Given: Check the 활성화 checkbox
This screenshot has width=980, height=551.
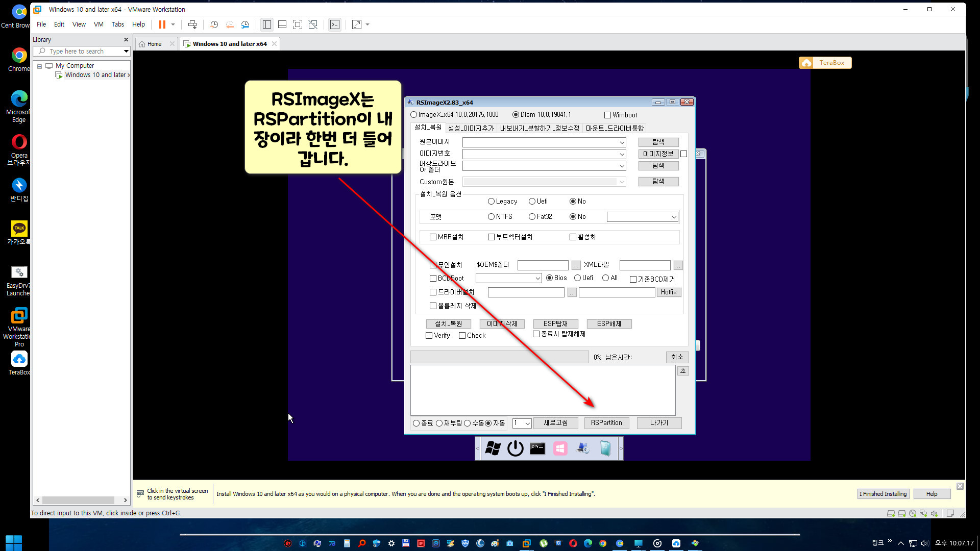Looking at the screenshot, I should 573,237.
